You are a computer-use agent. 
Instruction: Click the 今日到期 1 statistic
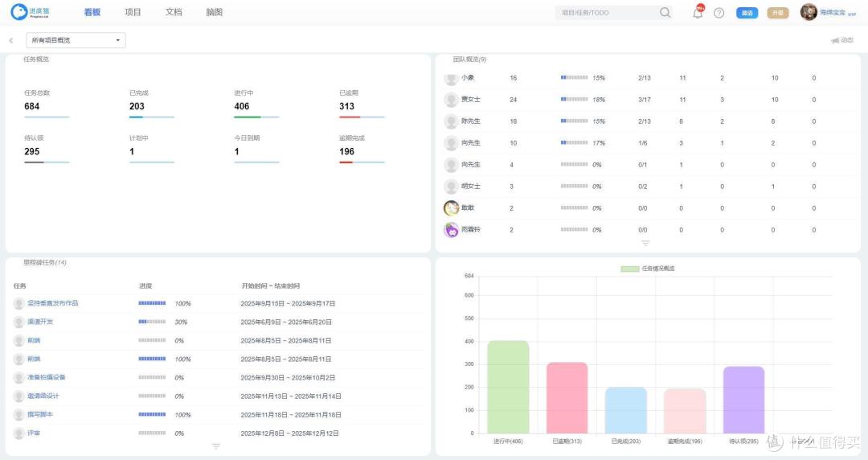256,150
